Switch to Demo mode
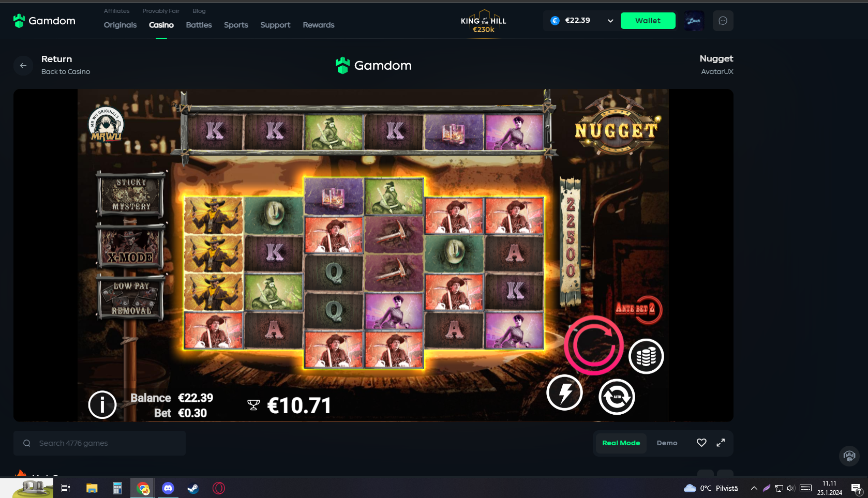 [x=667, y=443]
